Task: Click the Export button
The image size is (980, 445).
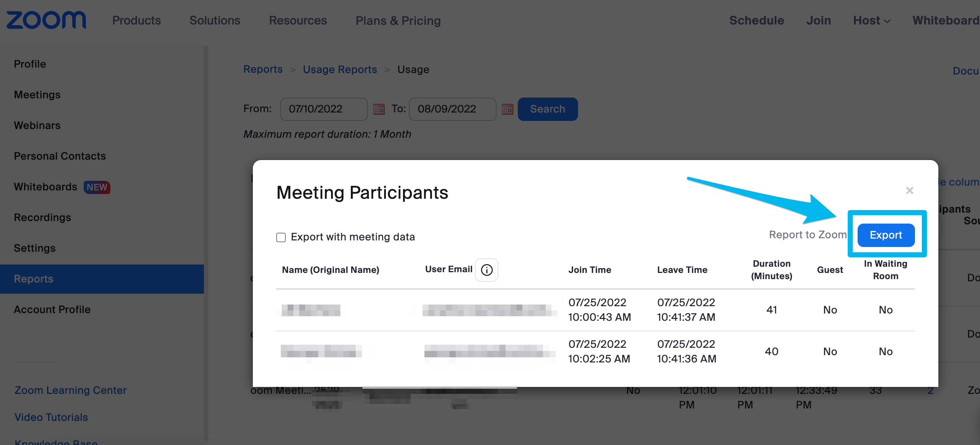Action: pos(886,235)
